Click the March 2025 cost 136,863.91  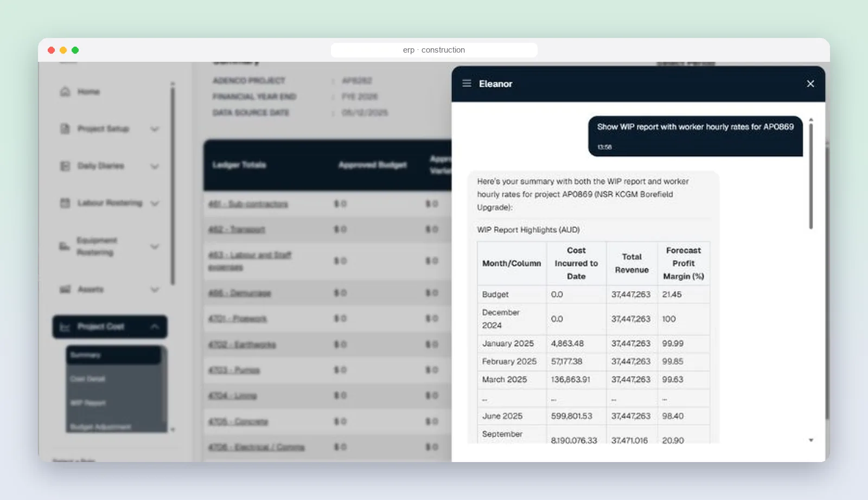click(x=571, y=380)
